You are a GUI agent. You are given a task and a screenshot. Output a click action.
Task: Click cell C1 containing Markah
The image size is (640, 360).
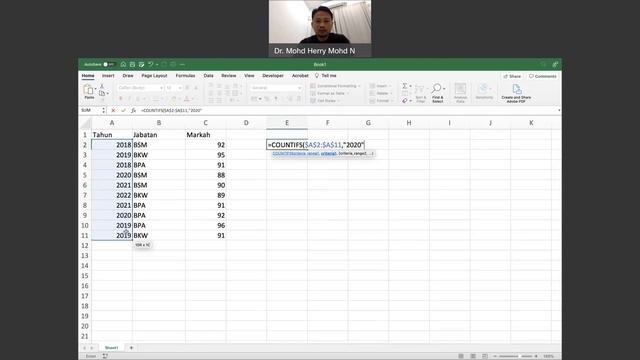pyautogui.click(x=205, y=135)
